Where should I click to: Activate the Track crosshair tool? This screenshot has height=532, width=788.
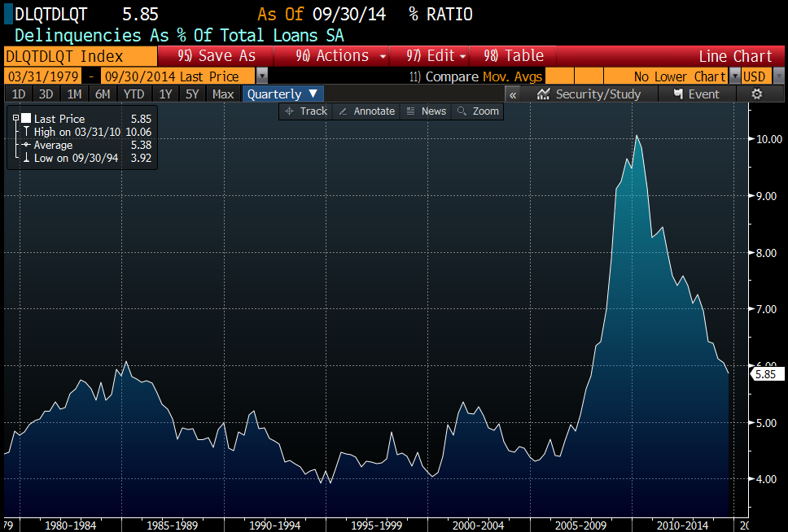point(306,111)
